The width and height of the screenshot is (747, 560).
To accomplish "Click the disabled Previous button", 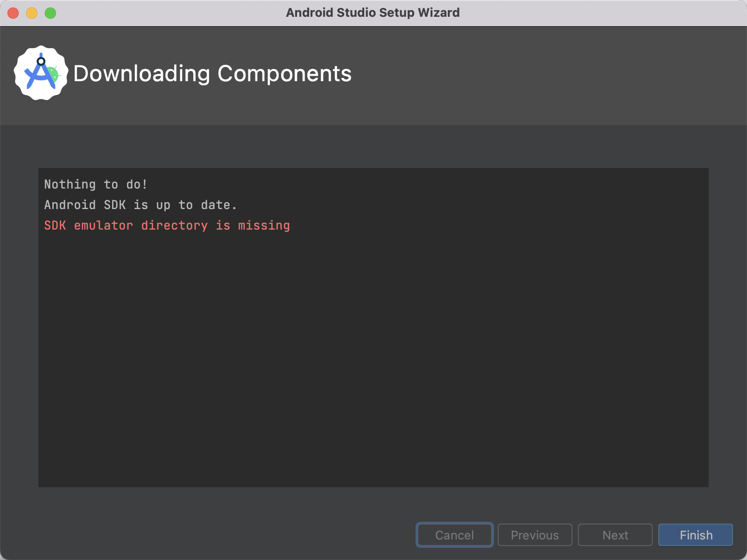I will [x=535, y=535].
